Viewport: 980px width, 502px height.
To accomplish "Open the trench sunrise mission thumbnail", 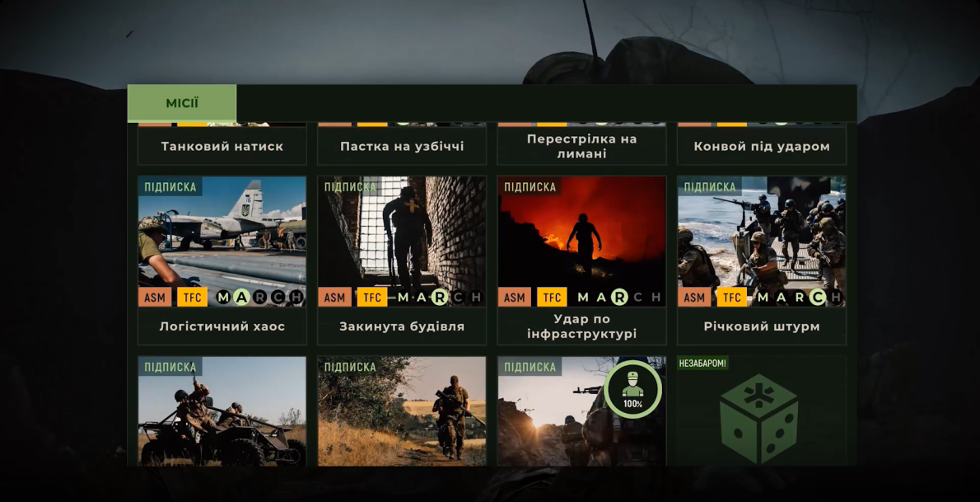I will (x=582, y=411).
